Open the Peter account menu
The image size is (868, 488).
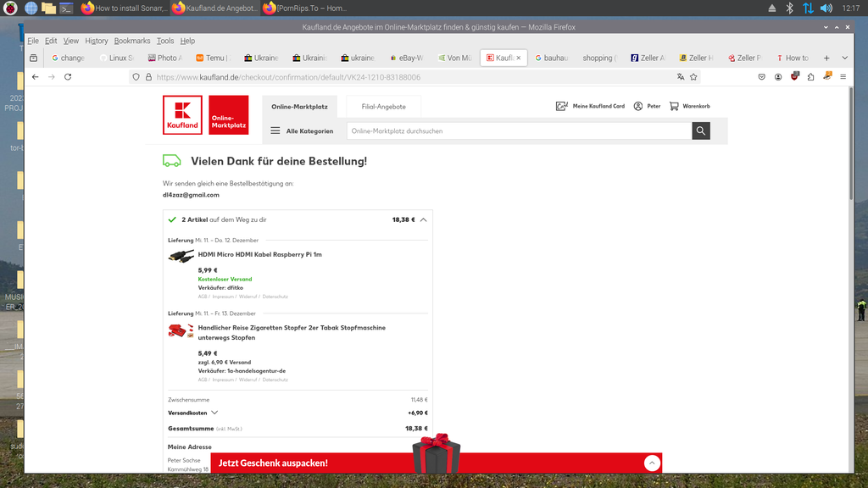(647, 106)
